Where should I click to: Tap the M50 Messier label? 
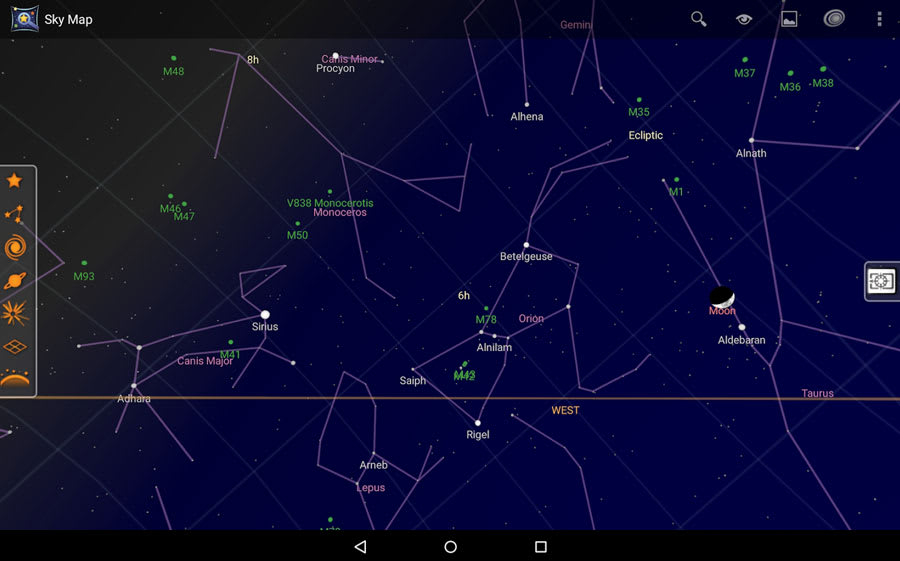[x=297, y=235]
